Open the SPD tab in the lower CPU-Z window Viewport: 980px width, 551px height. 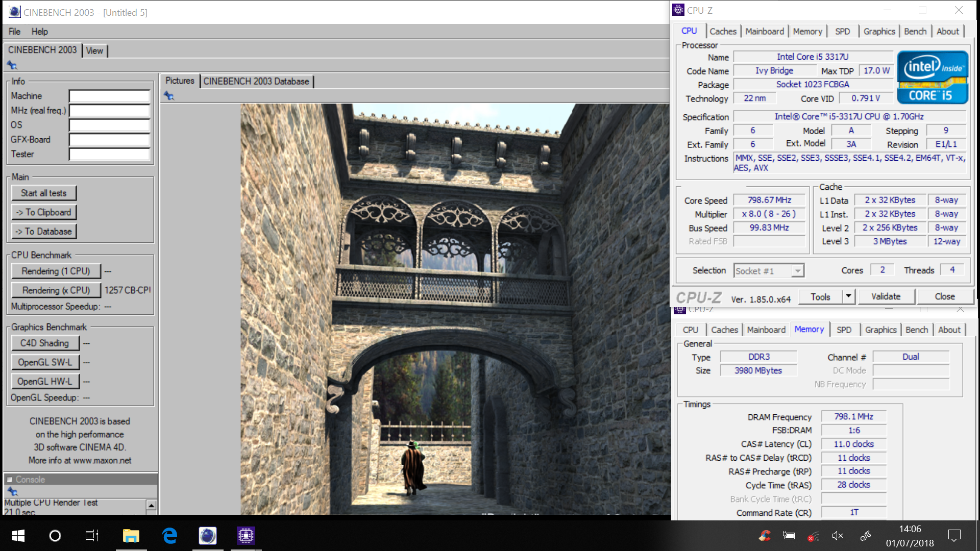click(844, 330)
